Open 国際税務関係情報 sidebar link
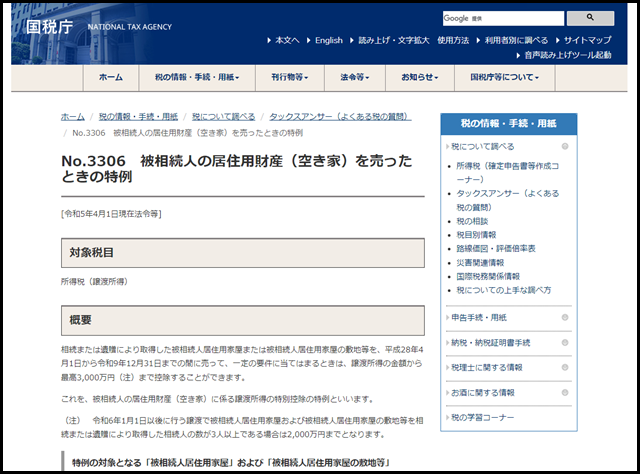 point(488,276)
